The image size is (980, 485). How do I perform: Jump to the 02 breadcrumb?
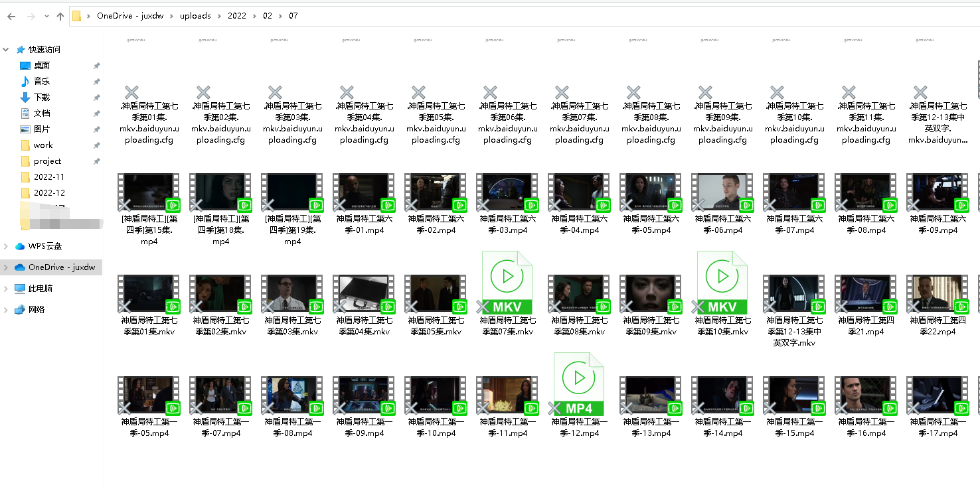click(x=268, y=16)
